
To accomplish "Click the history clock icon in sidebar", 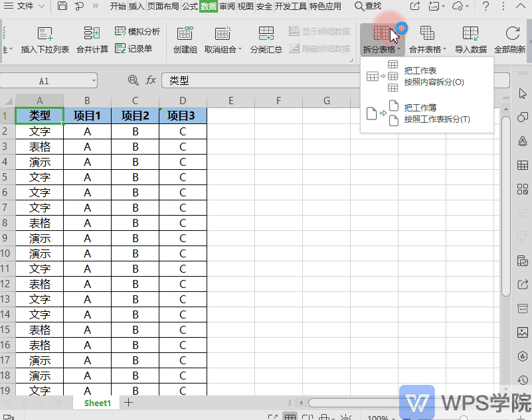I will [x=523, y=380].
